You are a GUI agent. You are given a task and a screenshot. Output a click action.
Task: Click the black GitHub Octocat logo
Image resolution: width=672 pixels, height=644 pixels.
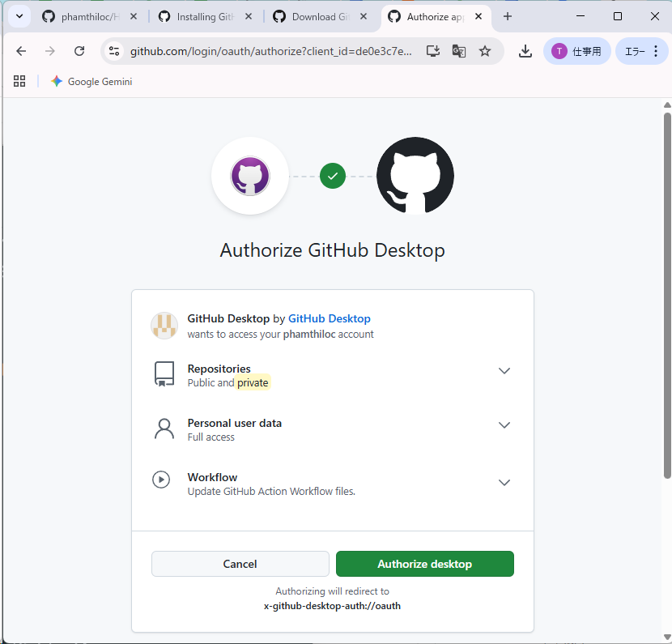[415, 175]
